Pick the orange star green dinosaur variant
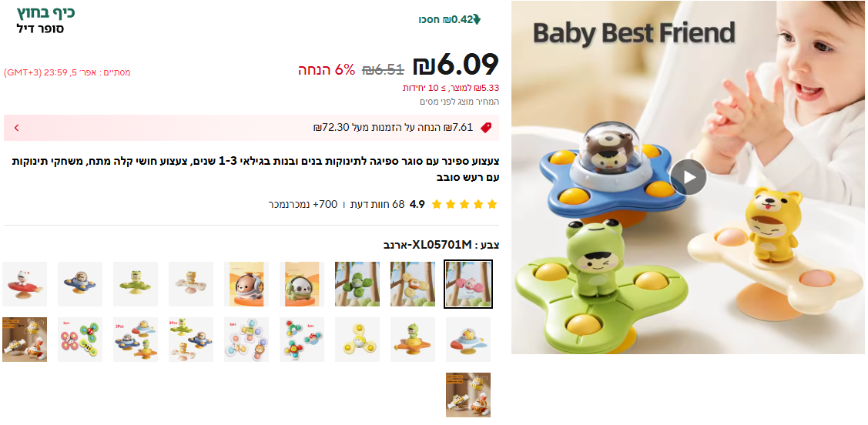 tap(413, 340)
